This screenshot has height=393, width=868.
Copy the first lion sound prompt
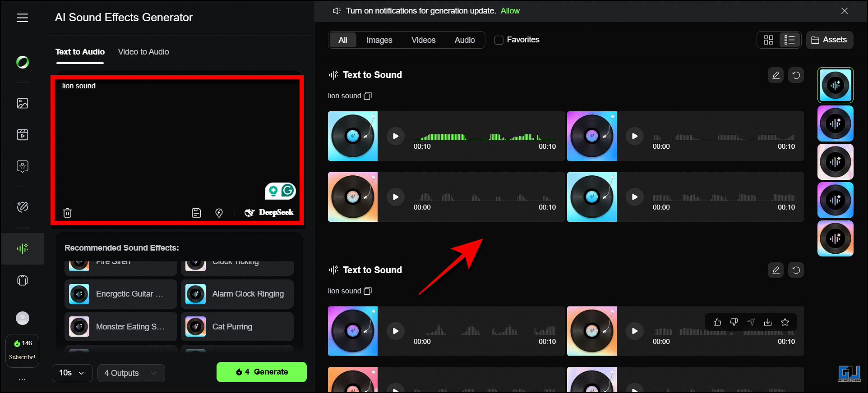(368, 96)
